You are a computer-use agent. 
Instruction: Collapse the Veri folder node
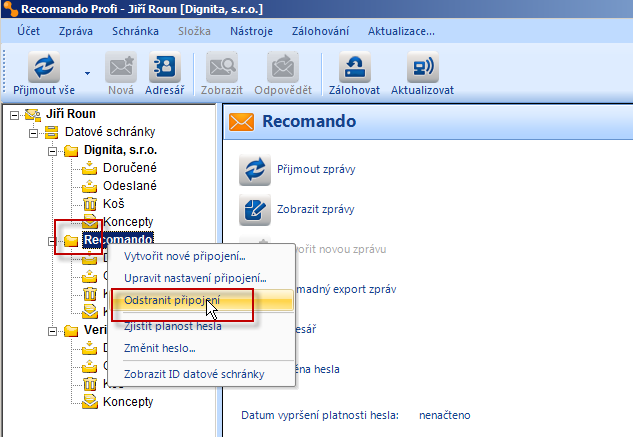(52, 332)
